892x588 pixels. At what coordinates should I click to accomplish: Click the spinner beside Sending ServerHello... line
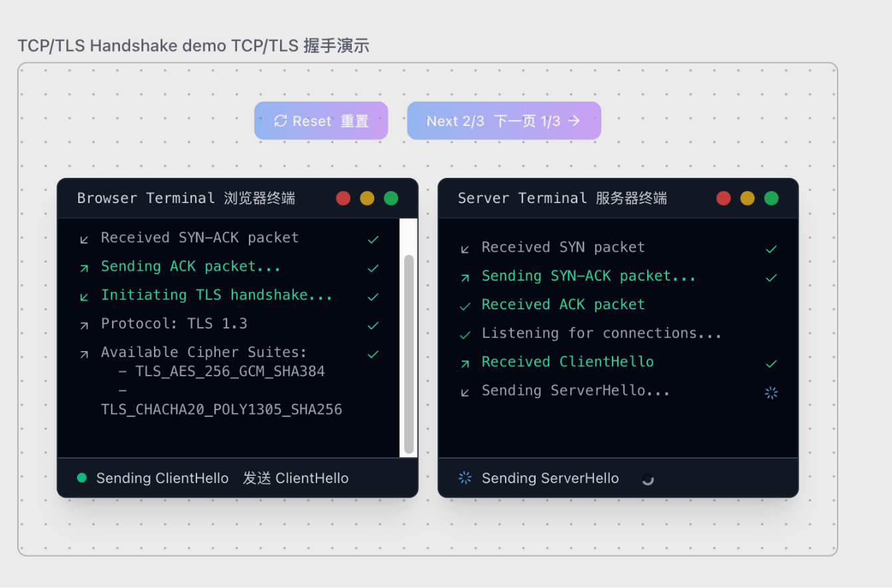click(x=771, y=393)
